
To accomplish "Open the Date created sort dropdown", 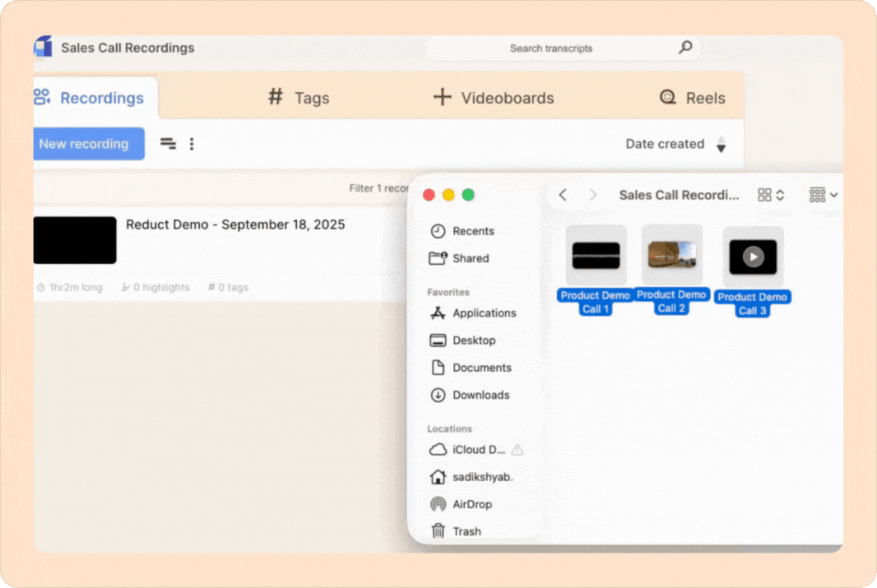I will point(664,144).
